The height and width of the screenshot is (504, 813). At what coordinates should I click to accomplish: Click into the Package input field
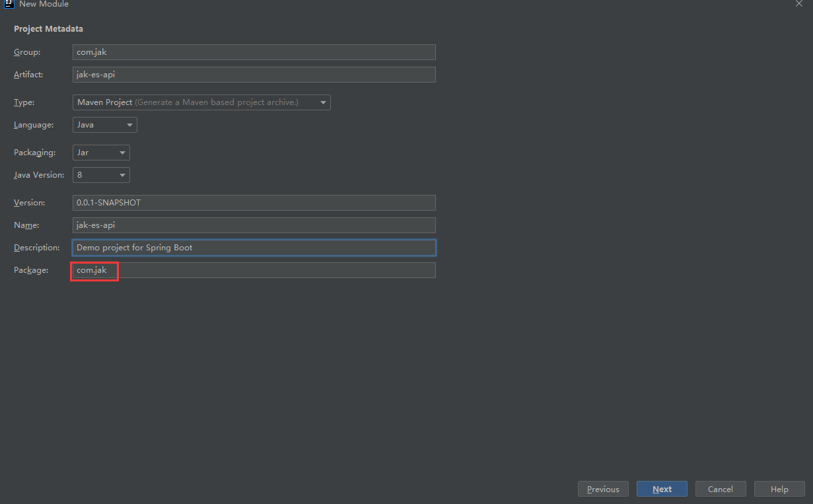pyautogui.click(x=254, y=270)
